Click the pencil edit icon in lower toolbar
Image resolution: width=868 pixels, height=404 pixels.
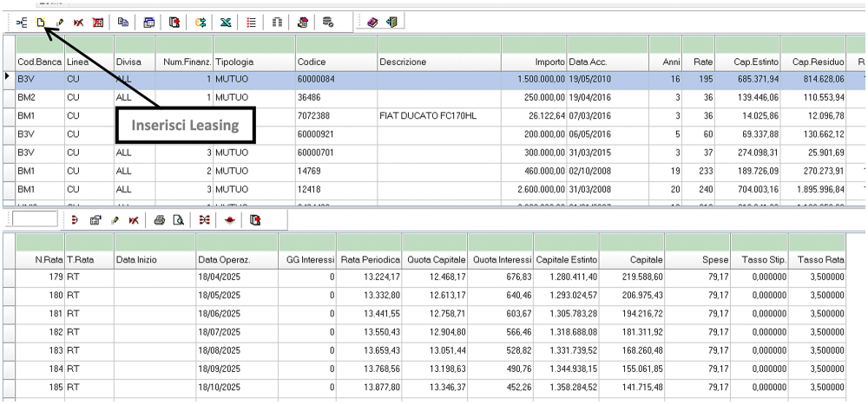point(115,220)
